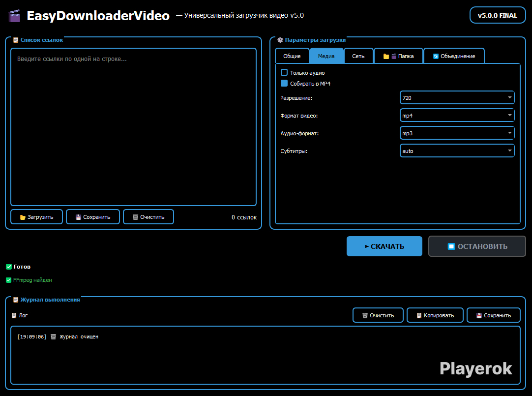Select the Медиа tab

(326, 56)
